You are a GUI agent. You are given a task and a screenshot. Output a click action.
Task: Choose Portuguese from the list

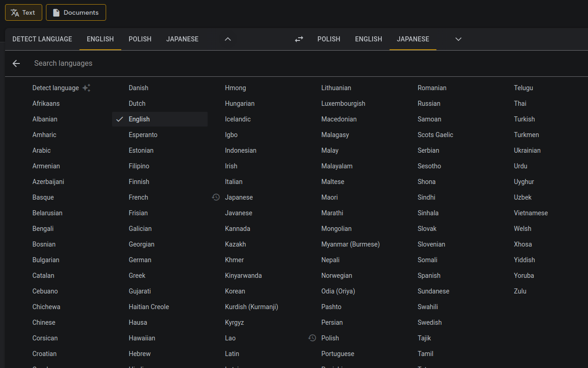(x=338, y=354)
